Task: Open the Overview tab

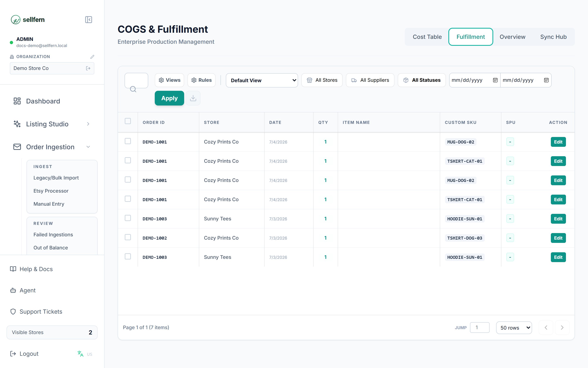Action: 512,37
